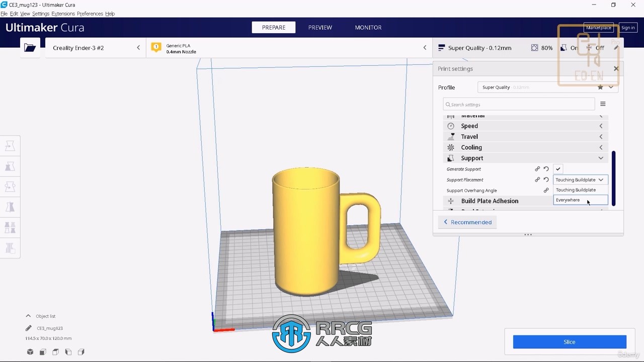Select the Per Model Settings tool
The width and height of the screenshot is (644, 362).
click(x=10, y=228)
